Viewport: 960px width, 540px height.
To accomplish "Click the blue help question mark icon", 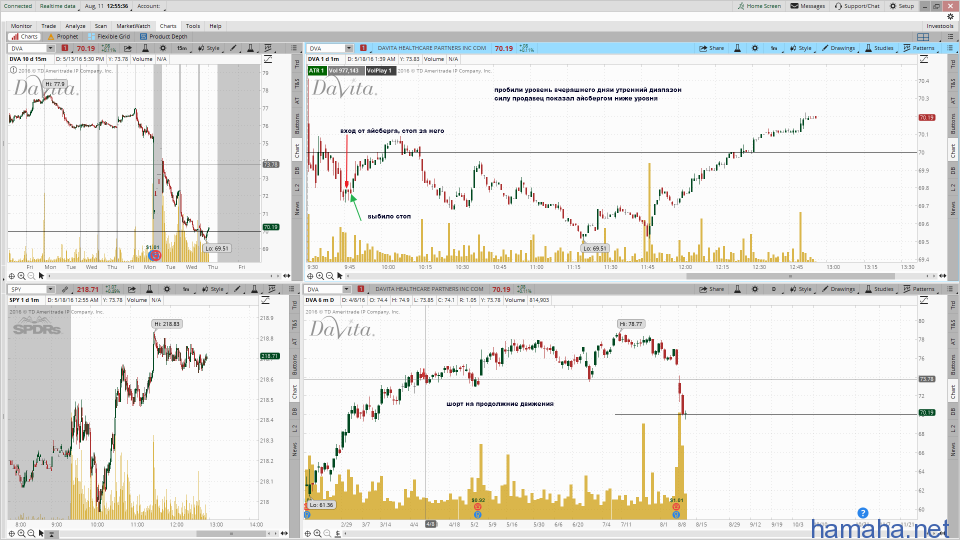I will [x=862, y=513].
